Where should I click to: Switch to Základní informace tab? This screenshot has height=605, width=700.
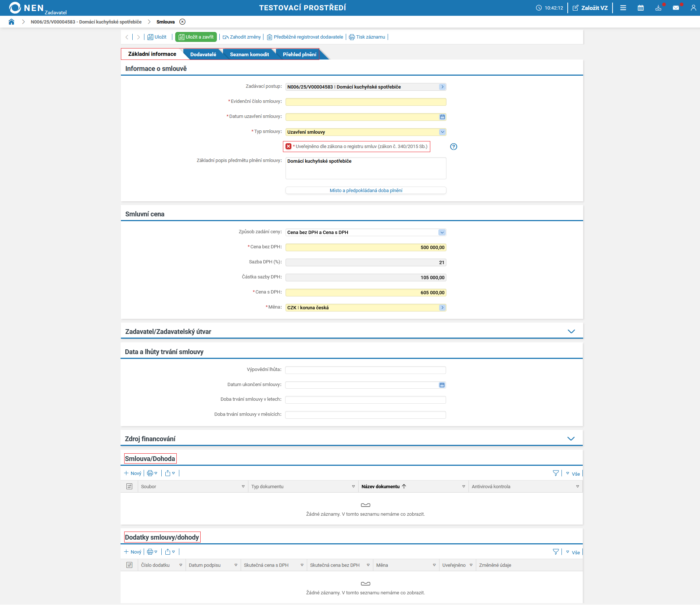tap(152, 54)
